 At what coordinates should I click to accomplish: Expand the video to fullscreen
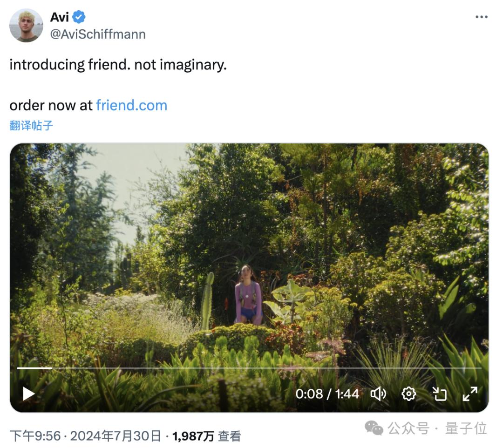click(x=469, y=394)
